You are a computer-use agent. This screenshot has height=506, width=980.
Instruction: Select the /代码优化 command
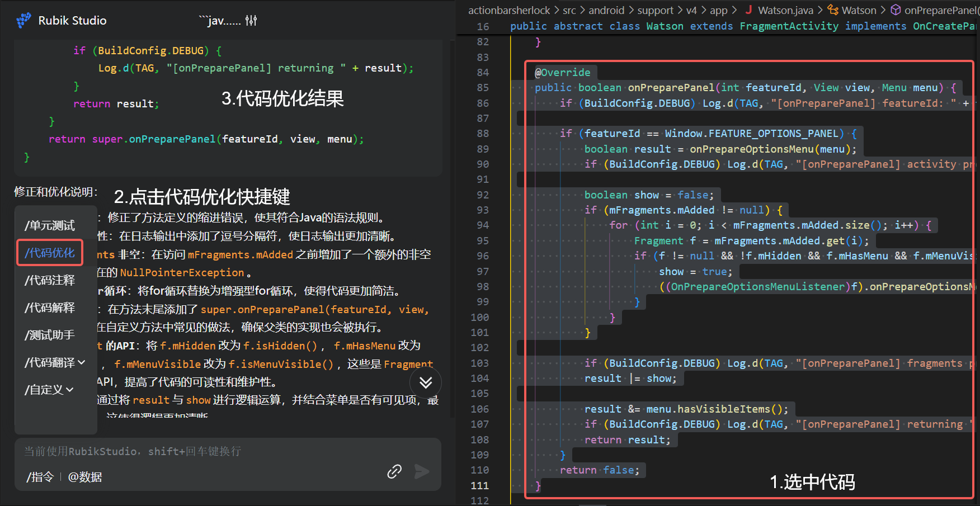pos(50,253)
